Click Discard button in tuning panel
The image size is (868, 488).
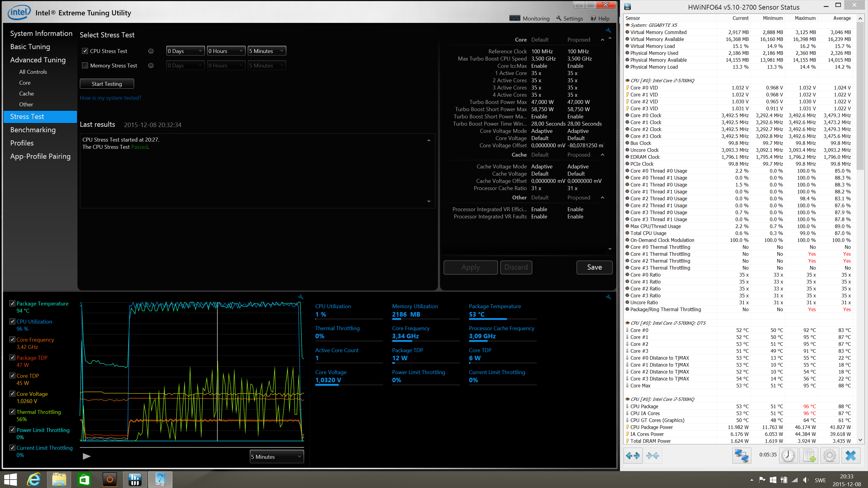click(516, 267)
